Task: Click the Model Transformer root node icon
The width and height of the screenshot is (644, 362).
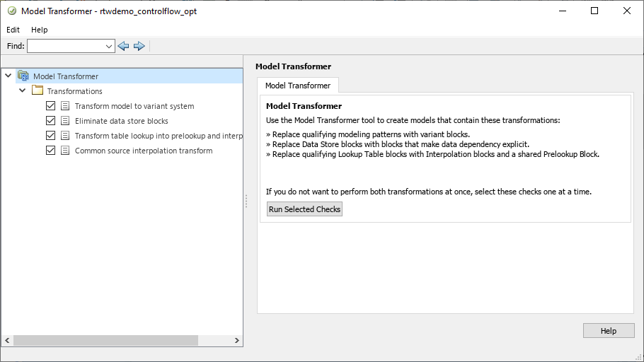Action: pyautogui.click(x=23, y=76)
